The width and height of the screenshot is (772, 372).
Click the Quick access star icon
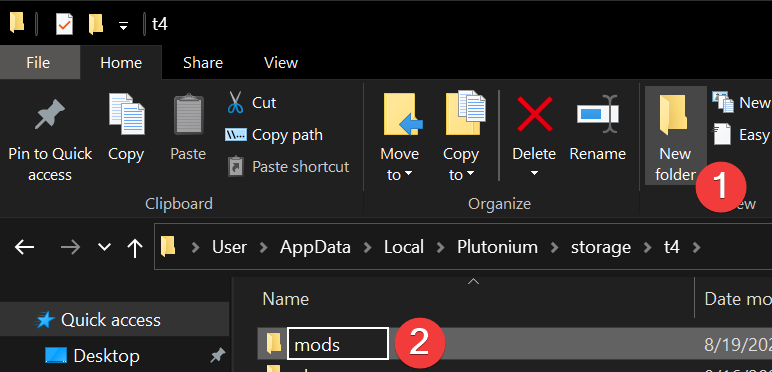point(45,320)
